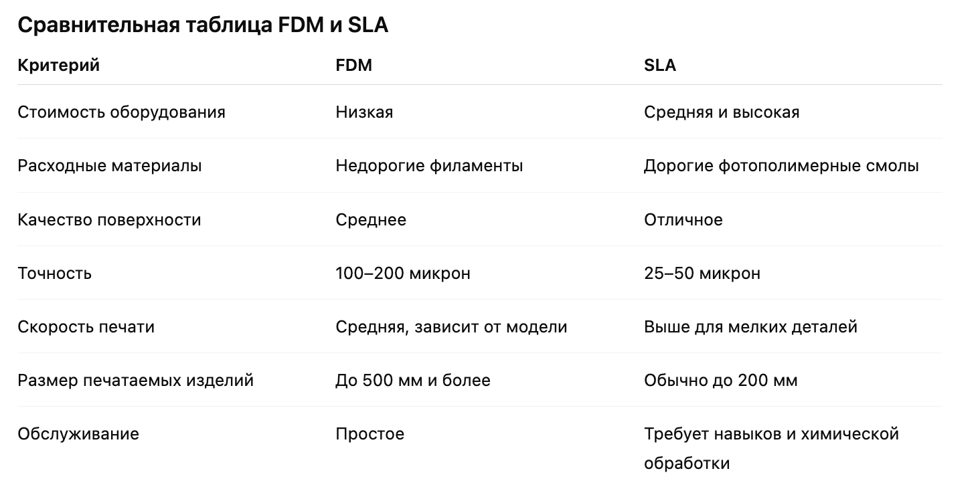
Task: Click the heading 'Сравнительная таблица FDM и SLA'
Action: tap(202, 25)
